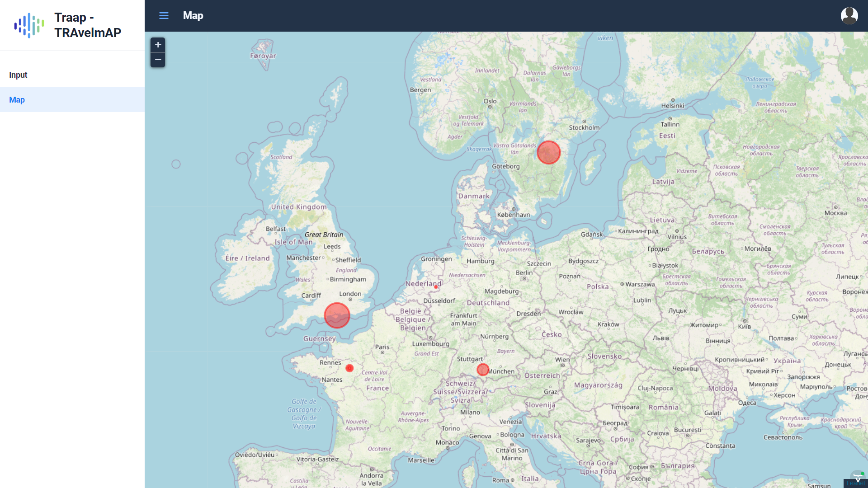Toggle the hamburger sidebar menu
This screenshot has height=488, width=868.
click(x=164, y=16)
